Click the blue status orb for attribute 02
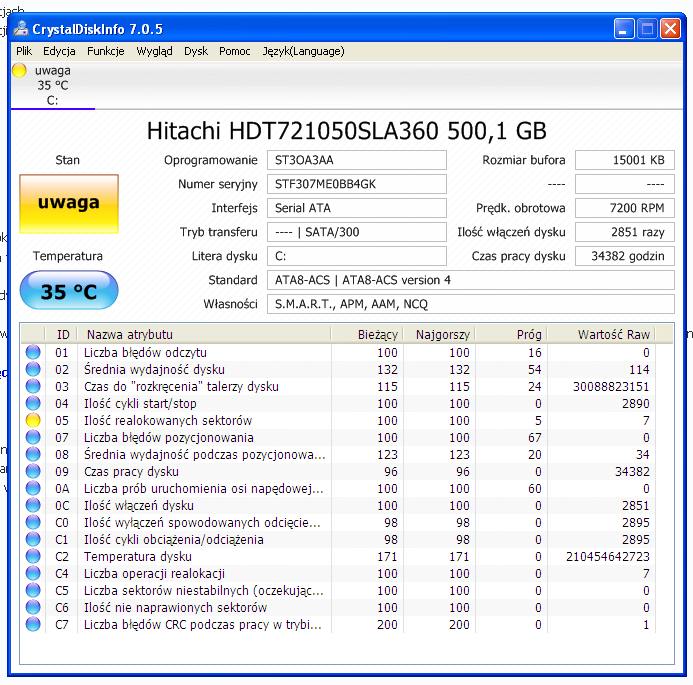This screenshot has height=685, width=693. pyautogui.click(x=33, y=369)
